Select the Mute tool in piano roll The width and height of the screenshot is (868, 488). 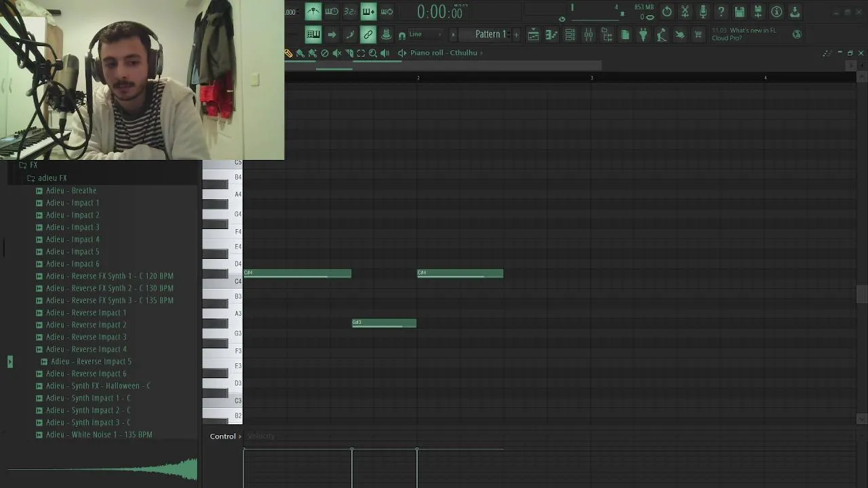tap(337, 53)
